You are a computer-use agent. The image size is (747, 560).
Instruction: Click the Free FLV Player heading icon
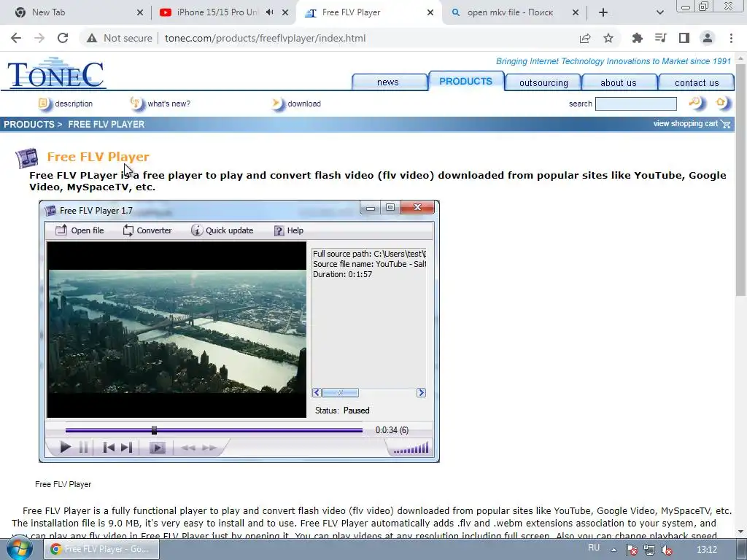click(27, 158)
